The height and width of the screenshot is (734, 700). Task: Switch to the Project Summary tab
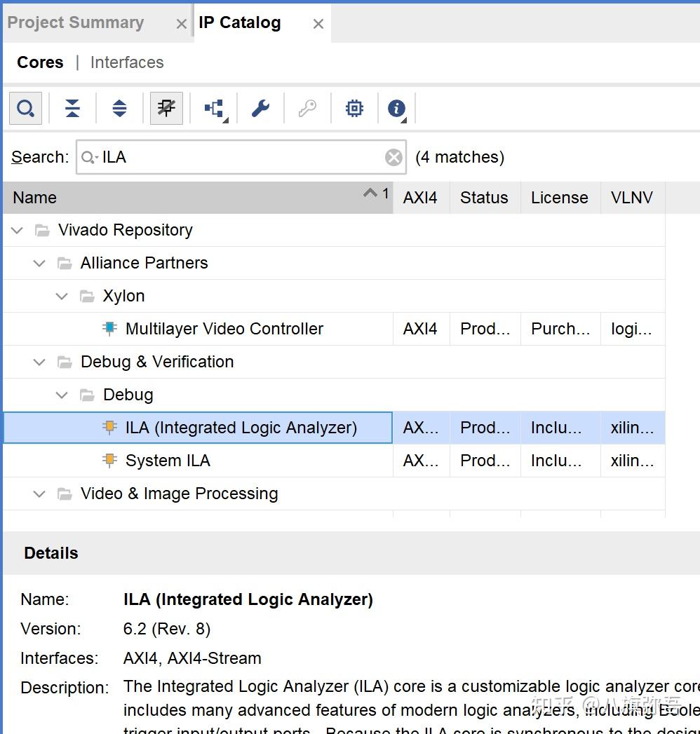(76, 22)
